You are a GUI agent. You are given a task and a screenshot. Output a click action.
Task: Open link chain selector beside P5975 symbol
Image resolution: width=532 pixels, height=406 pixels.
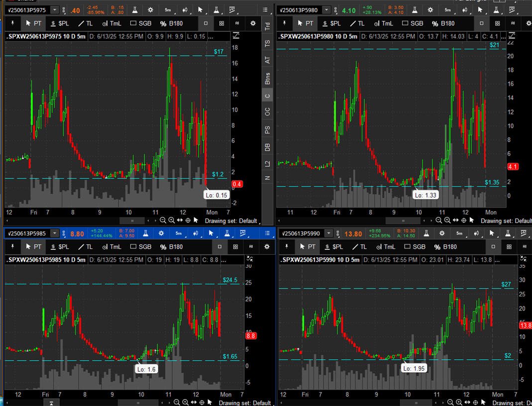64,10
